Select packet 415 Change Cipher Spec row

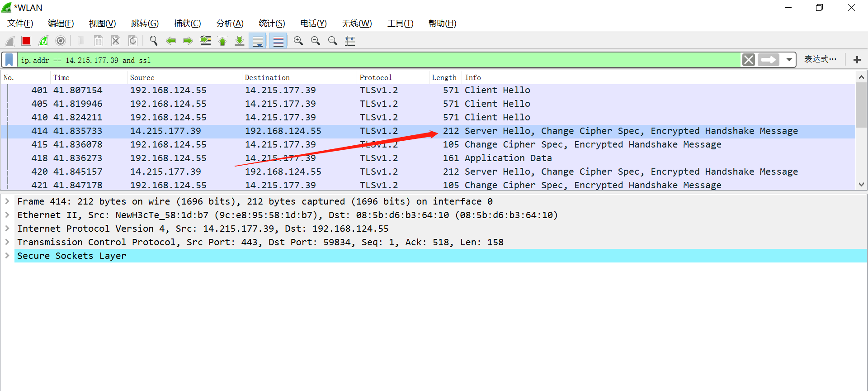point(428,145)
